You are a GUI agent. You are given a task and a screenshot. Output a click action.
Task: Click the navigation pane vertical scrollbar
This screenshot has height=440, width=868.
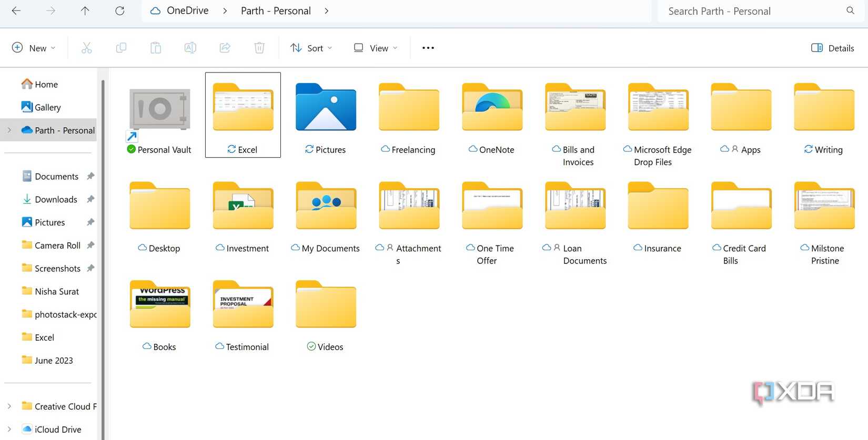point(103,237)
